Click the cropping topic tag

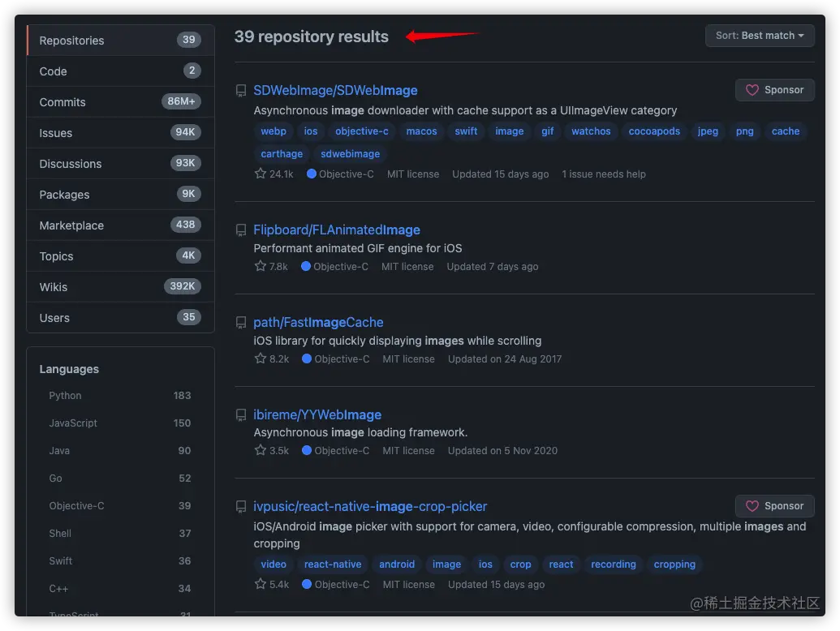[x=674, y=564]
